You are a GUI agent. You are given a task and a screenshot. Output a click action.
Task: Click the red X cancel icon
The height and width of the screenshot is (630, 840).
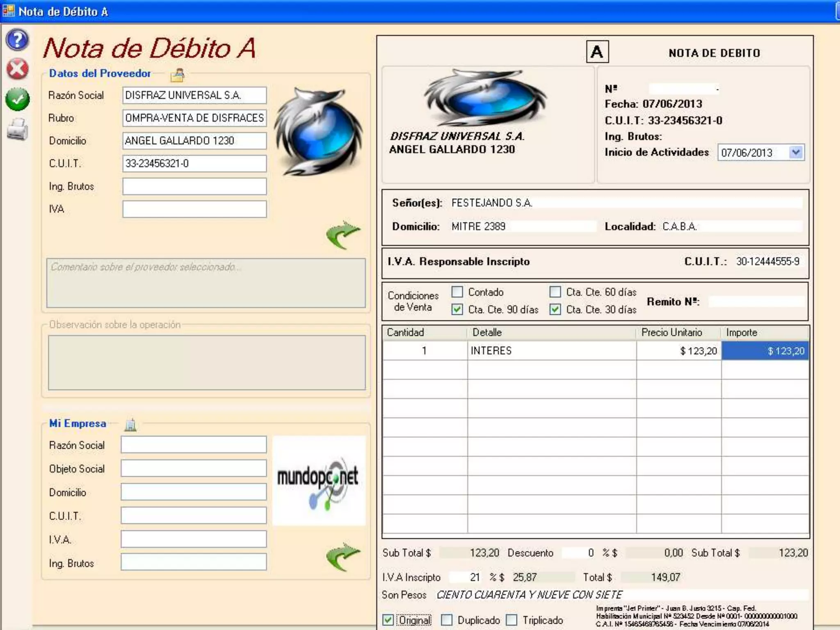pyautogui.click(x=17, y=69)
